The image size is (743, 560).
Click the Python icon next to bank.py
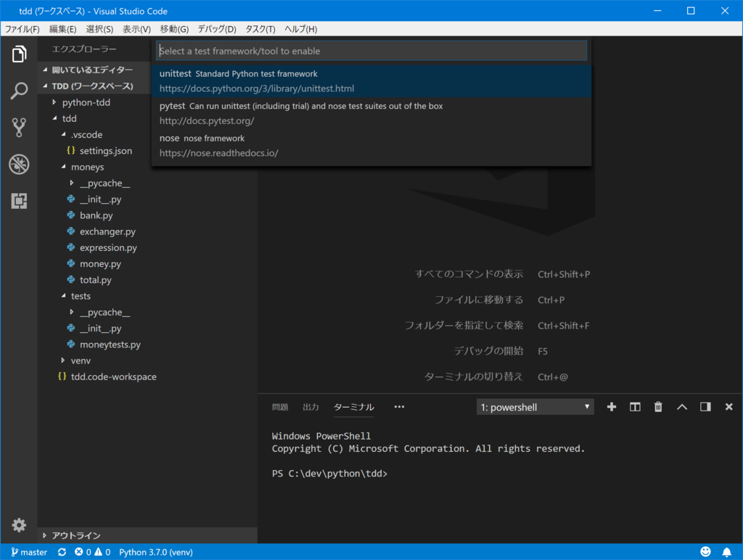[x=71, y=215]
